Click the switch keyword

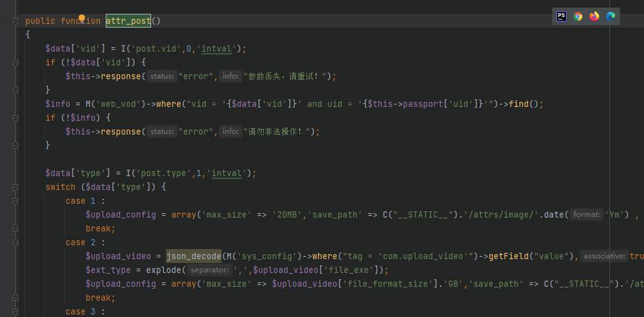60,187
